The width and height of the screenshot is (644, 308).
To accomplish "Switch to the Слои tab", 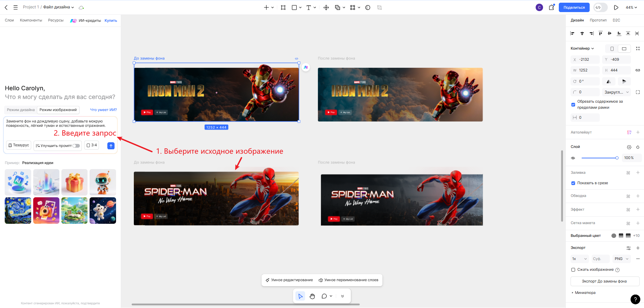I will point(9,20).
